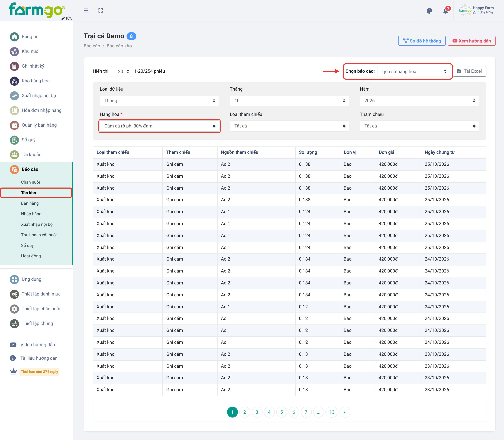The width and height of the screenshot is (504, 440).
Task: Click the fullscreen expand icon
Action: tap(101, 11)
